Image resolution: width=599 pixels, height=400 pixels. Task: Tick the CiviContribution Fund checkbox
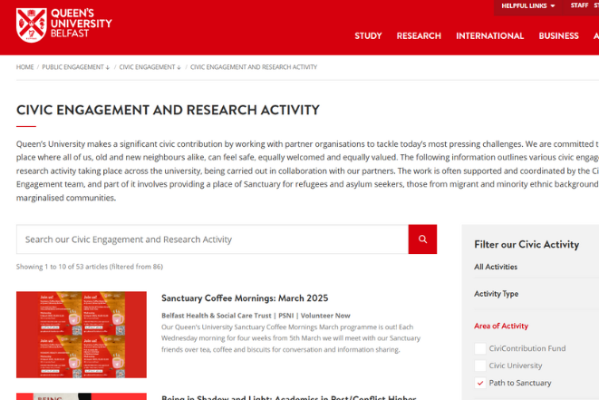[x=480, y=348]
